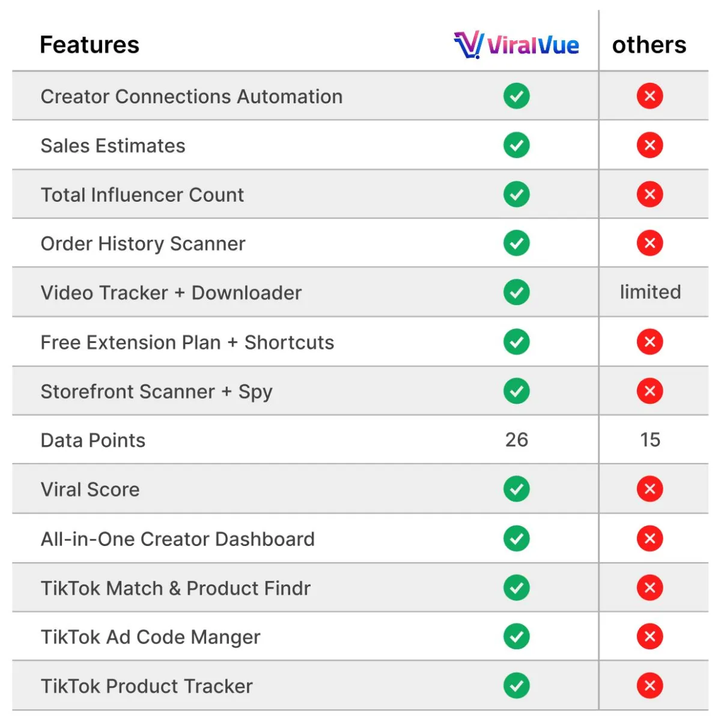Click red X for TikTok Match & Product Findr
Viewport: 721px width, 728px height.
point(650,587)
